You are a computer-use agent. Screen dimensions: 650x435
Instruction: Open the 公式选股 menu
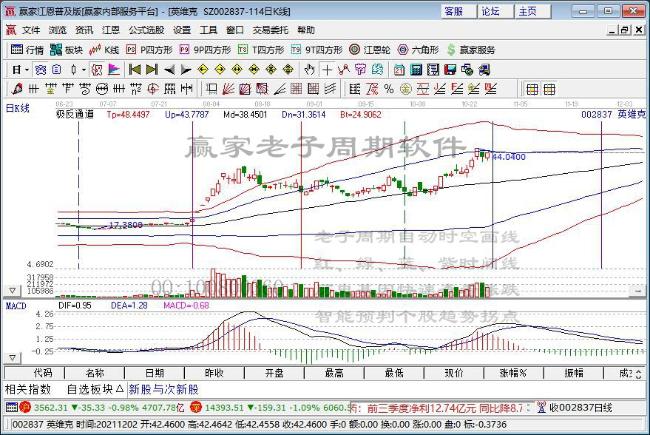coord(146,30)
